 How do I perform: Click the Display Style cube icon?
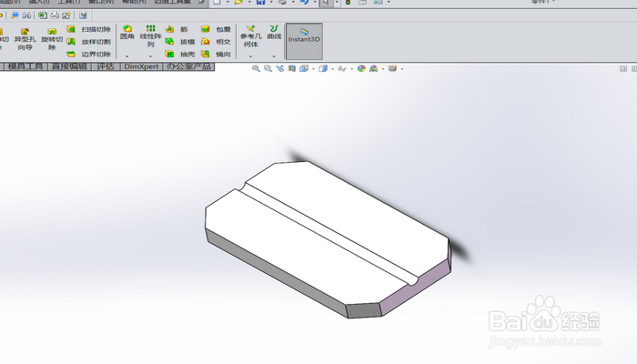tap(323, 68)
